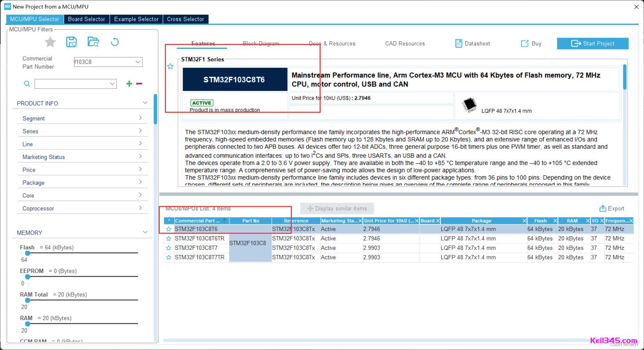Screen dimensions: 644x350
Task: Click the RAM Total slider handle
Action: click(x=28, y=300)
